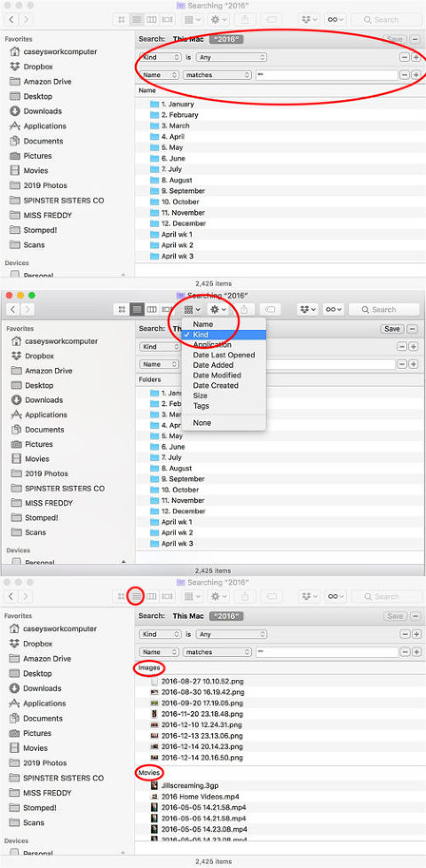Switch to icon view in the middle window
This screenshot has width=426, height=868.
tap(122, 309)
